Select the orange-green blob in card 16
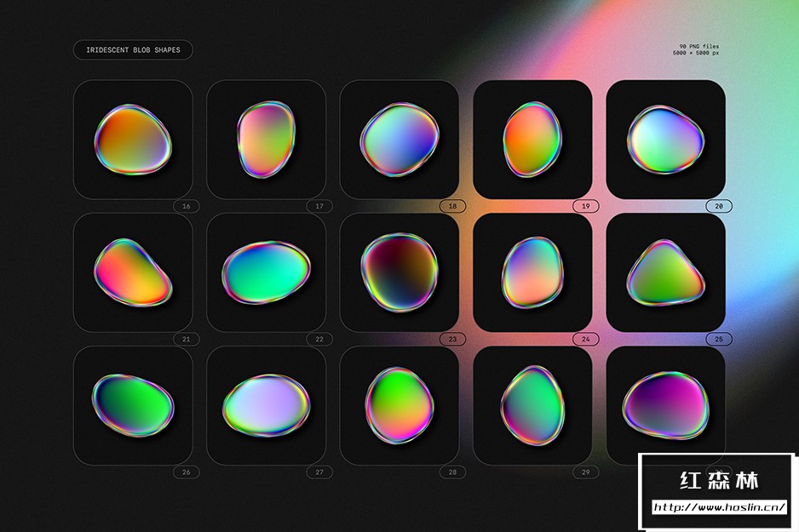 [x=133, y=140]
